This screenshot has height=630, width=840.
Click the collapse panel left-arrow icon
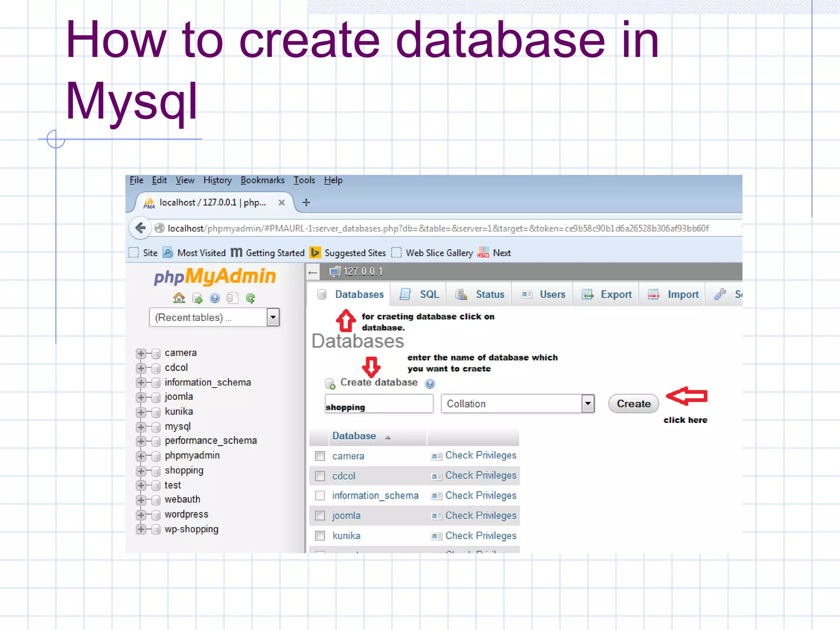tap(313, 272)
